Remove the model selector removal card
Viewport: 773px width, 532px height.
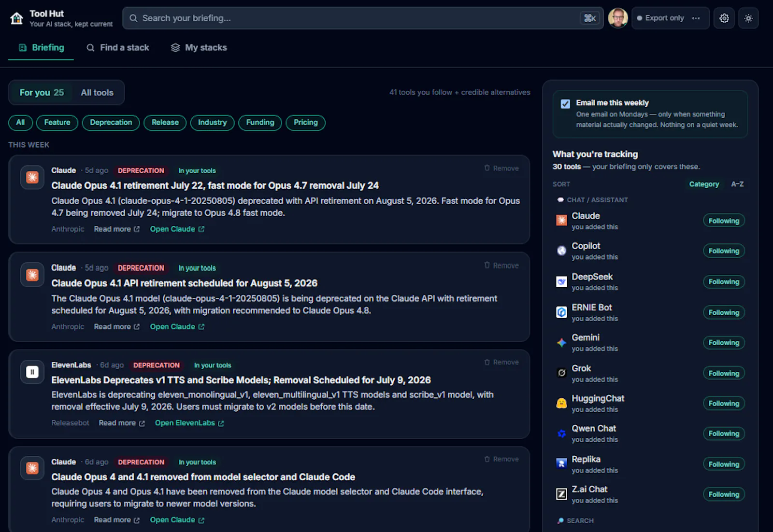501,459
